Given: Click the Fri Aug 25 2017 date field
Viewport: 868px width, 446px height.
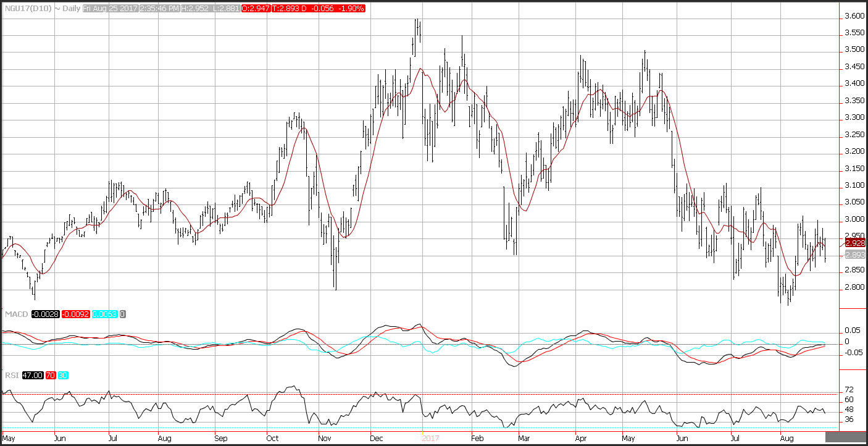Looking at the screenshot, I should coord(111,9).
